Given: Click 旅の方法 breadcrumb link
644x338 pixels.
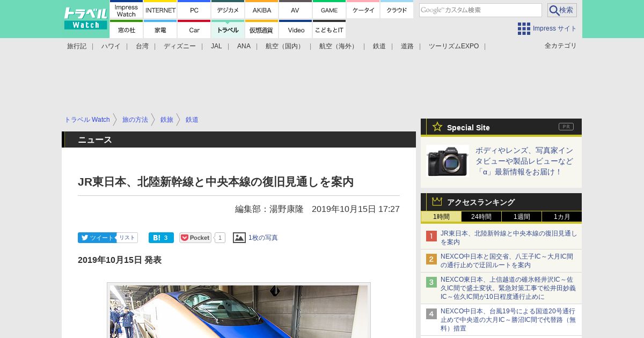Looking at the screenshot, I should (135, 120).
